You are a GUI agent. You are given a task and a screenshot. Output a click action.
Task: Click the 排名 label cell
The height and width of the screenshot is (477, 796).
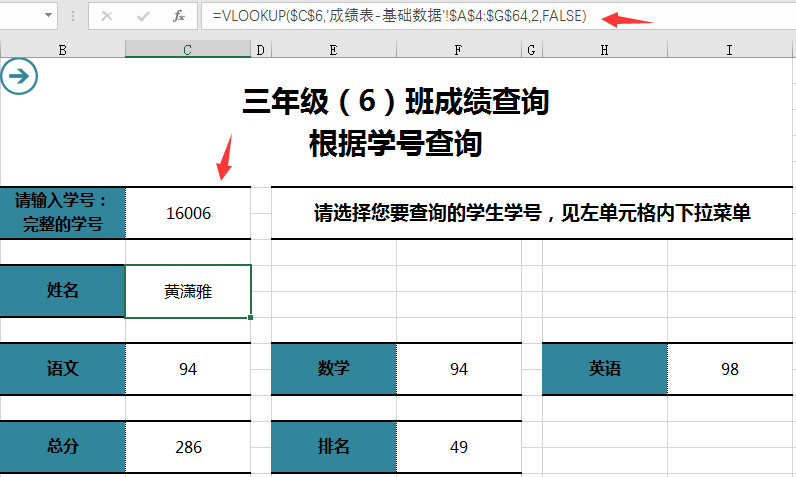coord(334,447)
